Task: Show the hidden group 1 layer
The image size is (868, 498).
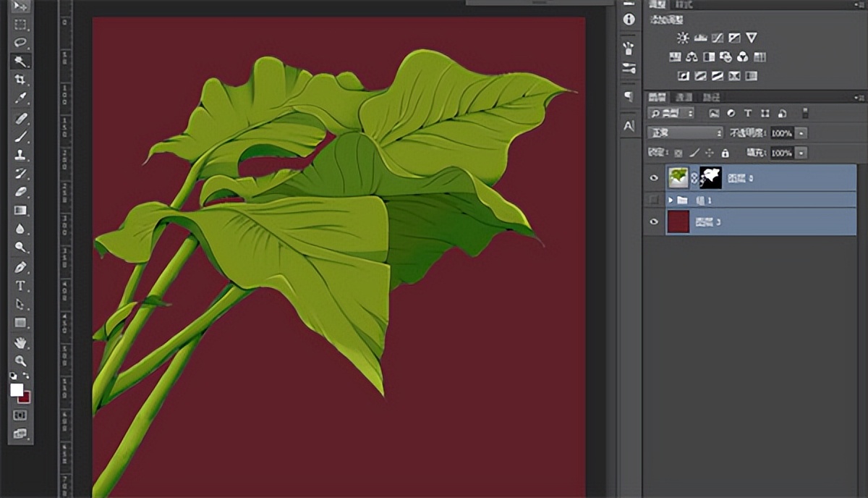Action: 654,200
